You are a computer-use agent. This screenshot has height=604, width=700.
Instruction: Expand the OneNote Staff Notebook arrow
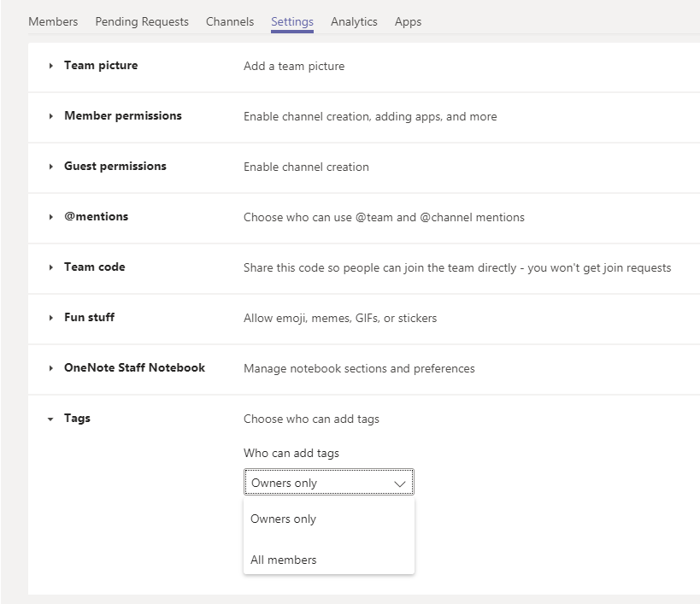coord(51,369)
